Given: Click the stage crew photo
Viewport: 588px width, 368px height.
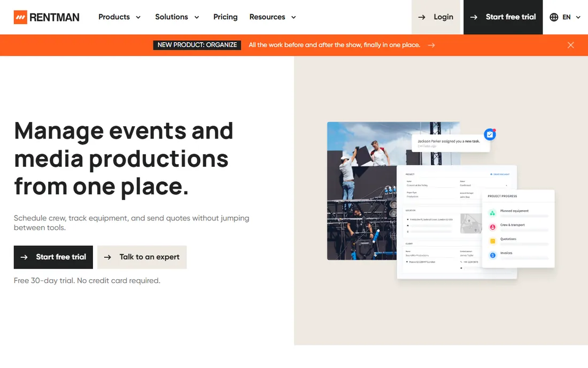Looking at the screenshot, I should tap(362, 190).
